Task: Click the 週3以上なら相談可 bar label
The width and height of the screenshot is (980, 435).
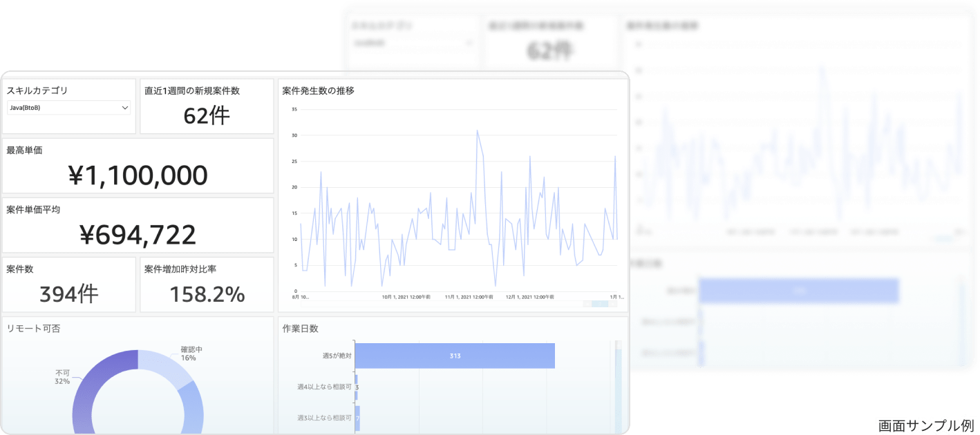Action: (x=324, y=418)
